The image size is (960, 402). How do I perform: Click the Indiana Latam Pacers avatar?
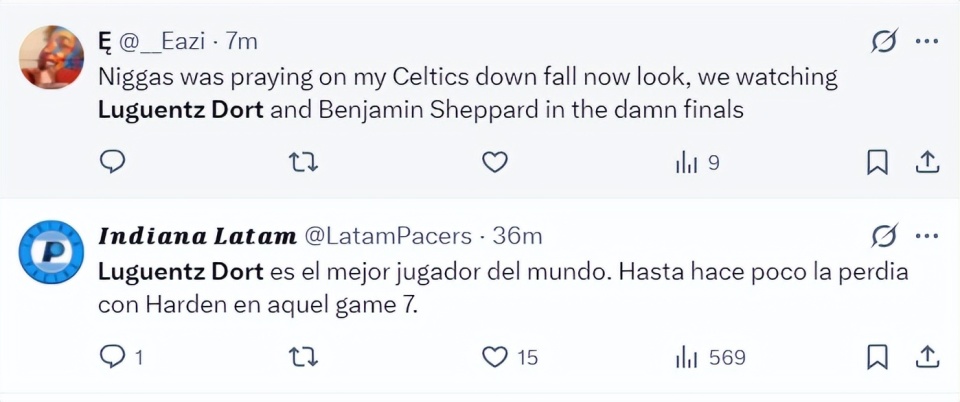pyautogui.click(x=51, y=251)
